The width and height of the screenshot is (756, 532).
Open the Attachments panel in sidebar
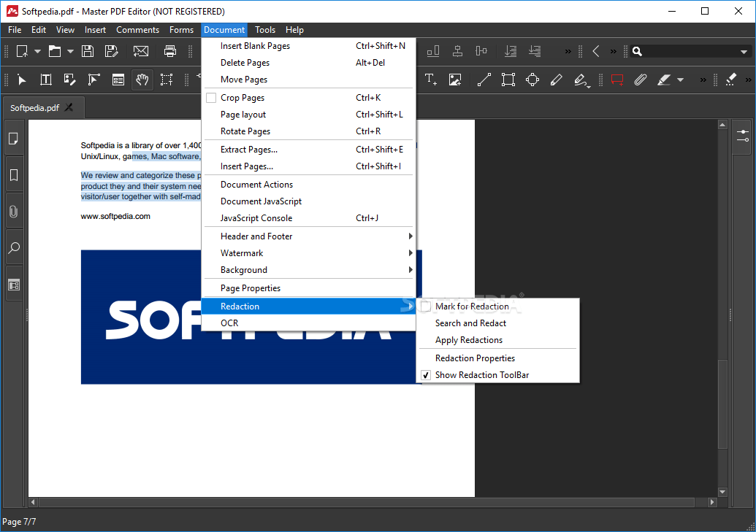tap(14, 211)
